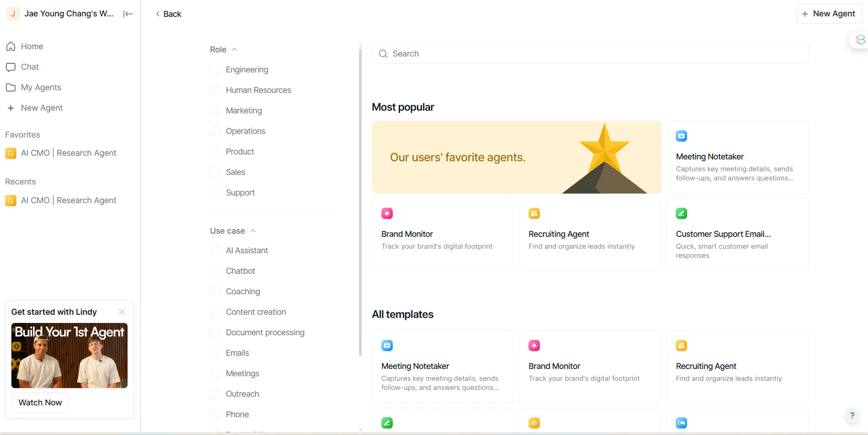Open the Brand Monitor card in All templates
The image size is (868, 435).
tap(590, 367)
